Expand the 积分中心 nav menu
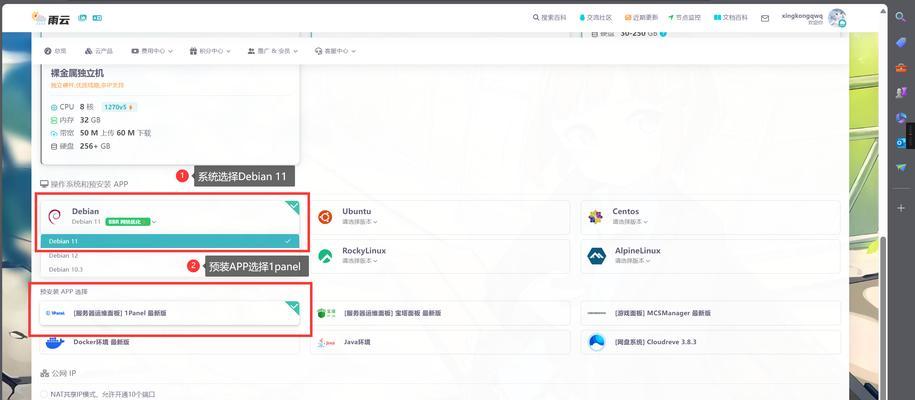 (x=210, y=51)
